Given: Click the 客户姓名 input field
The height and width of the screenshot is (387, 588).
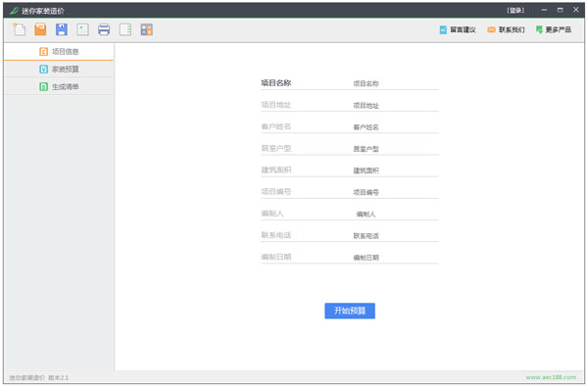Looking at the screenshot, I should [x=396, y=126].
